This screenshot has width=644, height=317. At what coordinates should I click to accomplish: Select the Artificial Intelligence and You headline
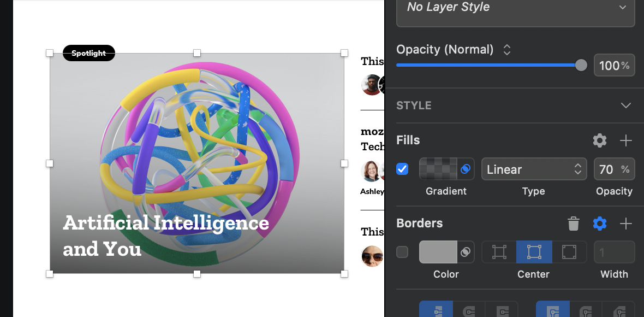click(166, 236)
